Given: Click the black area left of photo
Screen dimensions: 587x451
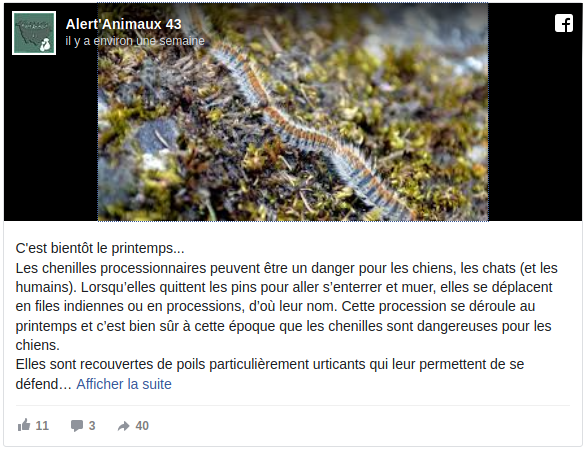Looking at the screenshot, I should 51,138.
